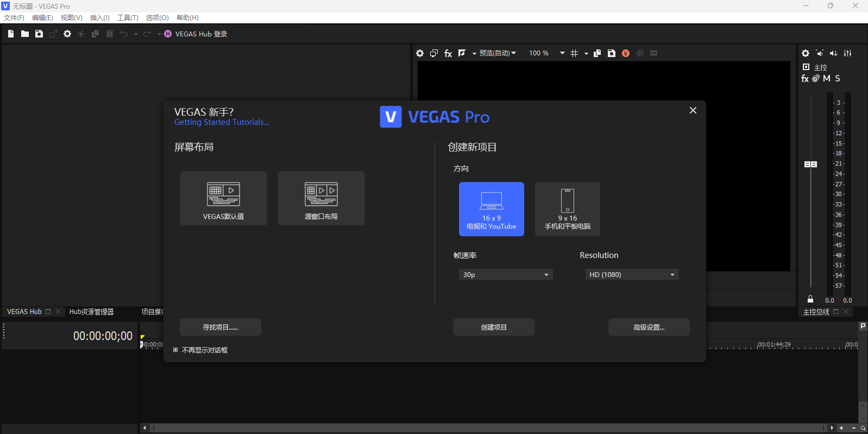This screenshot has width=868, height=434.
Task: Click the Cut scissors icon
Action: point(81,34)
